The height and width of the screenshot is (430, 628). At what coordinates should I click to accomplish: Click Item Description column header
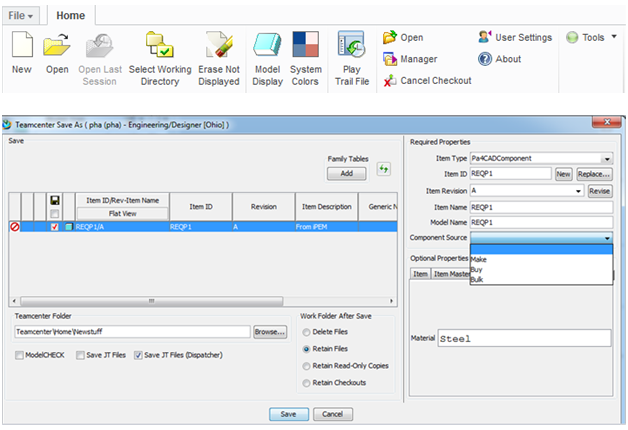pyautogui.click(x=326, y=207)
